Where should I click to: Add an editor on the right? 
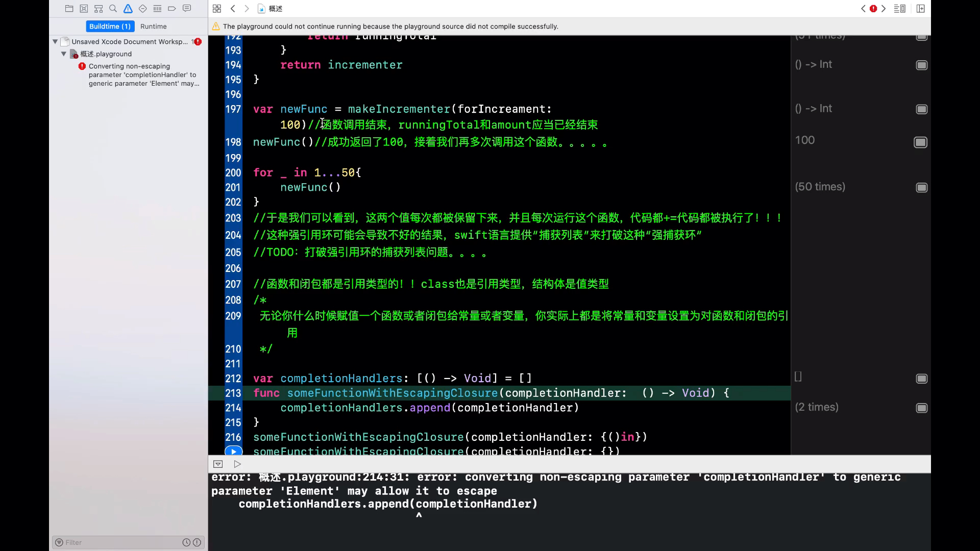click(921, 9)
